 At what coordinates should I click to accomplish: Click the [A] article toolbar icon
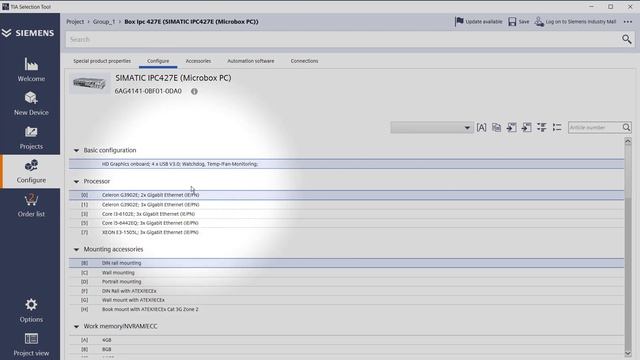(481, 127)
